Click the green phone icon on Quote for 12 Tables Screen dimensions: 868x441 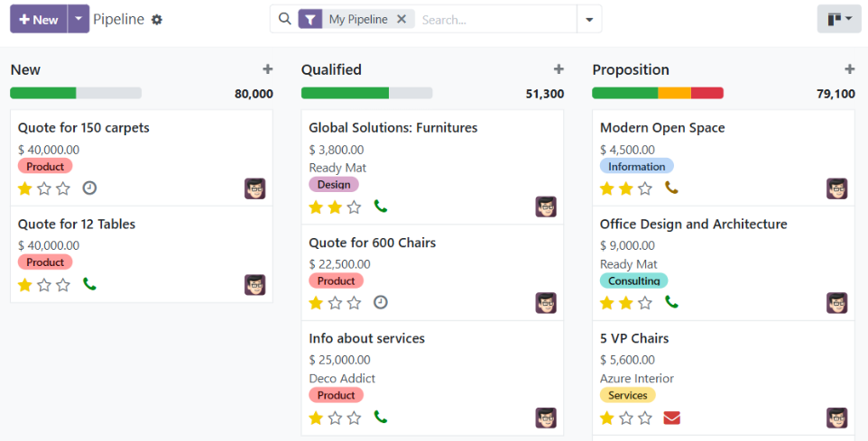(89, 284)
